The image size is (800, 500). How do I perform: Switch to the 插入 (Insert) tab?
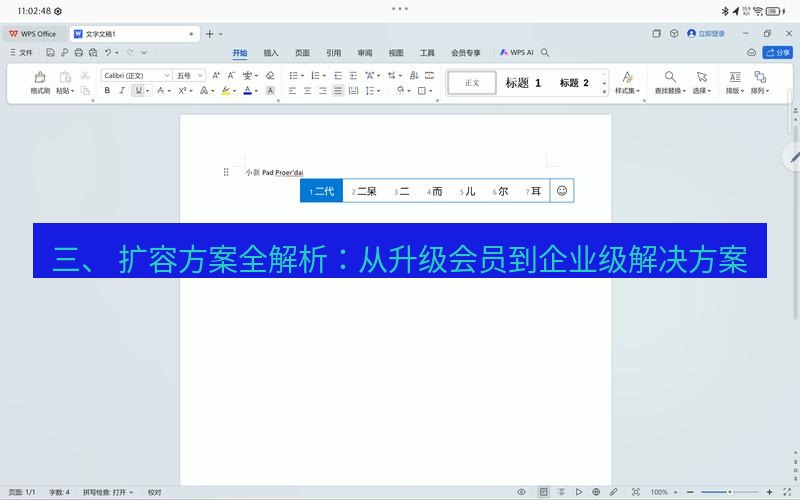(x=271, y=53)
